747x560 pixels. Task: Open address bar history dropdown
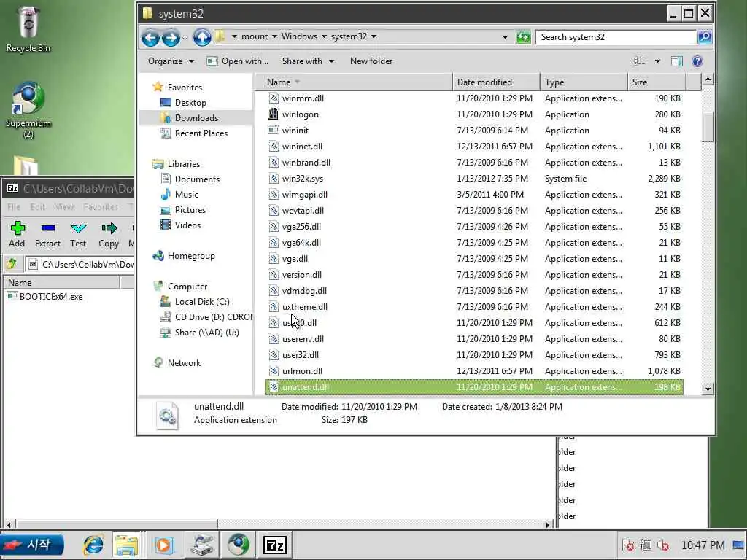pyautogui.click(x=505, y=36)
